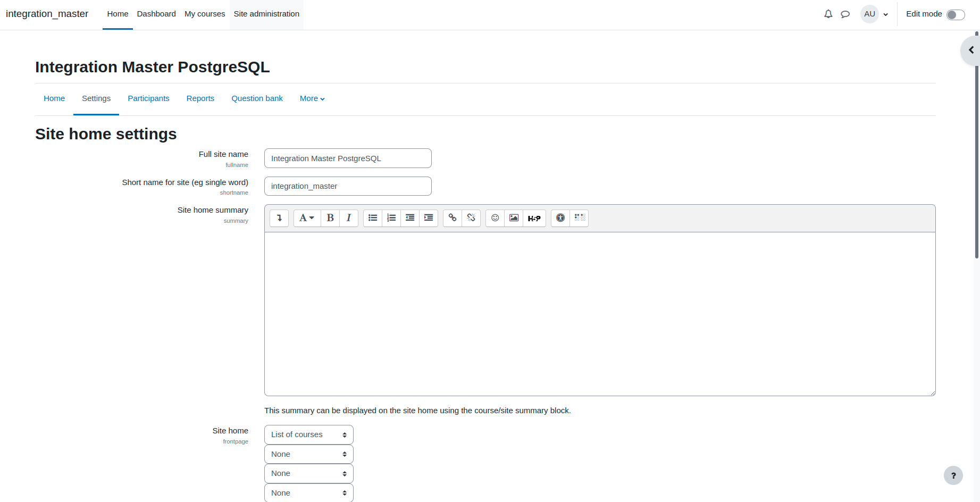Toggle the Edit mode switch
This screenshot has height=502, width=980.
pos(956,14)
